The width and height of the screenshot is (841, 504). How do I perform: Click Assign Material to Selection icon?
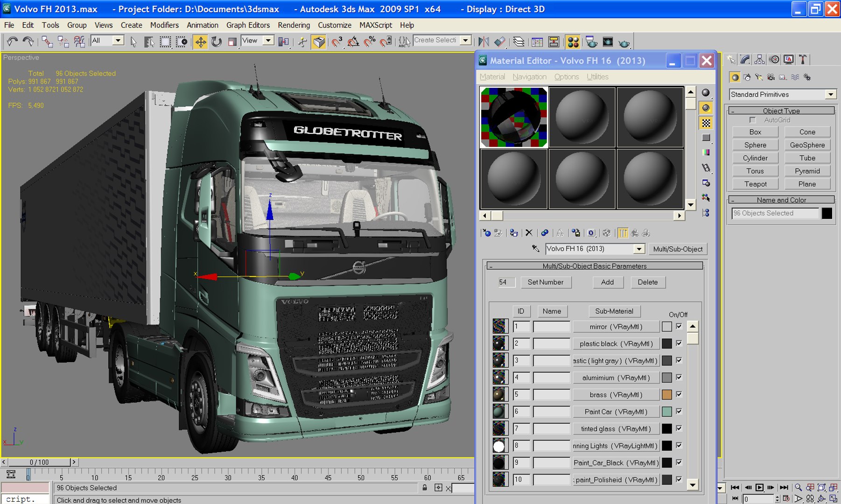(x=513, y=233)
